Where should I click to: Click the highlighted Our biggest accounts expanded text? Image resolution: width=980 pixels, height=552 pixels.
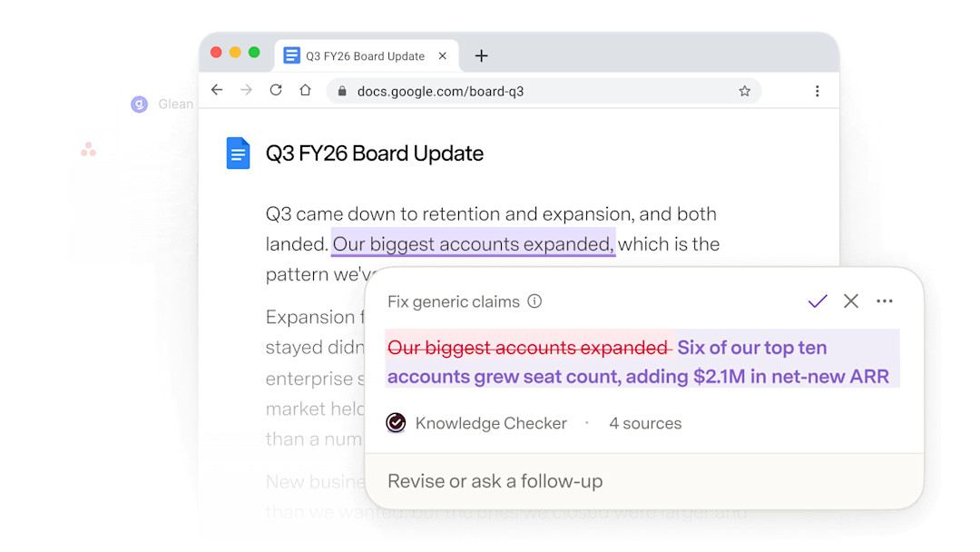point(473,244)
